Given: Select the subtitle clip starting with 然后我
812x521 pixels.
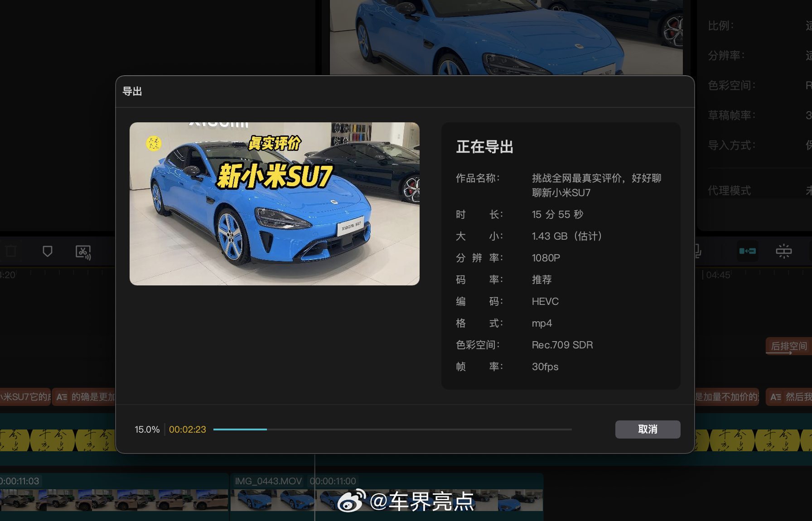Looking at the screenshot, I should click(x=789, y=397).
